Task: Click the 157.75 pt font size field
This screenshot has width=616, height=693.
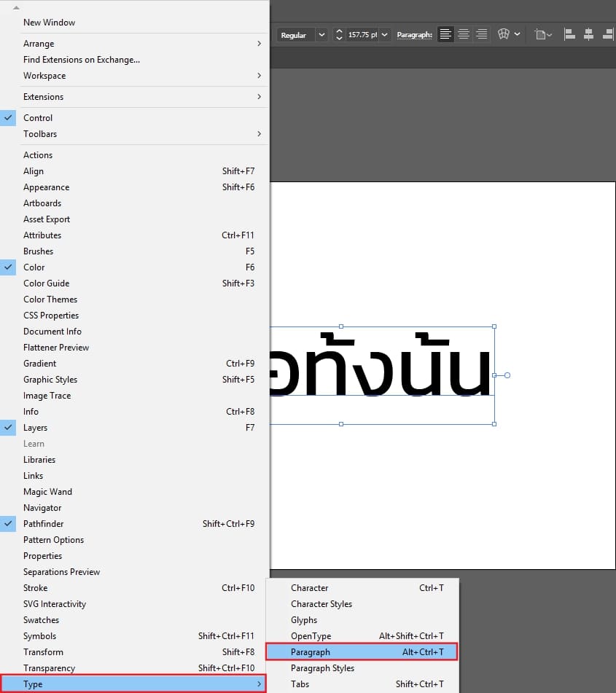Action: click(362, 34)
